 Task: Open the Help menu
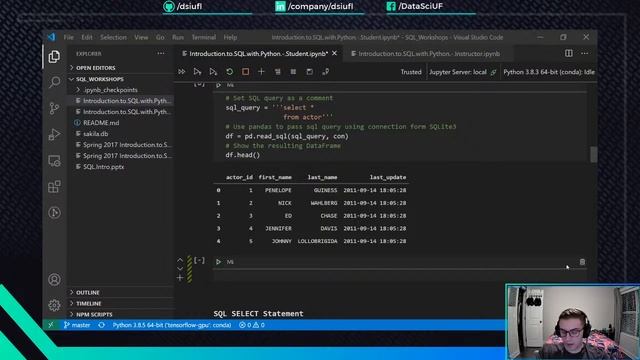230,37
